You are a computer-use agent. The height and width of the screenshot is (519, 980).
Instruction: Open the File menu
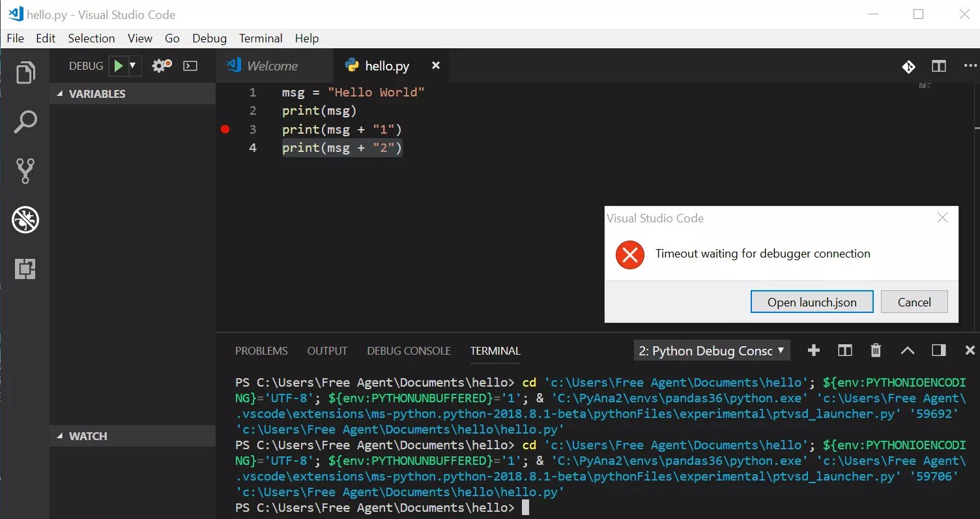[x=15, y=38]
